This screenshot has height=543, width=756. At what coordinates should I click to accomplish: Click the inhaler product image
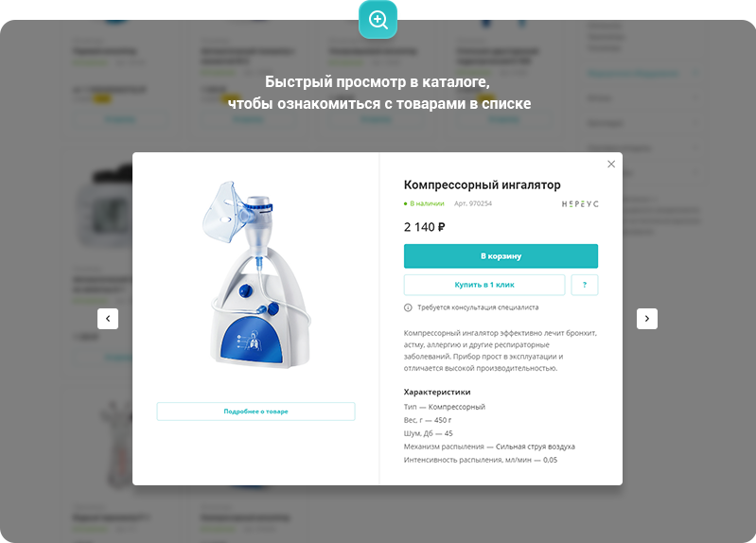(255, 275)
